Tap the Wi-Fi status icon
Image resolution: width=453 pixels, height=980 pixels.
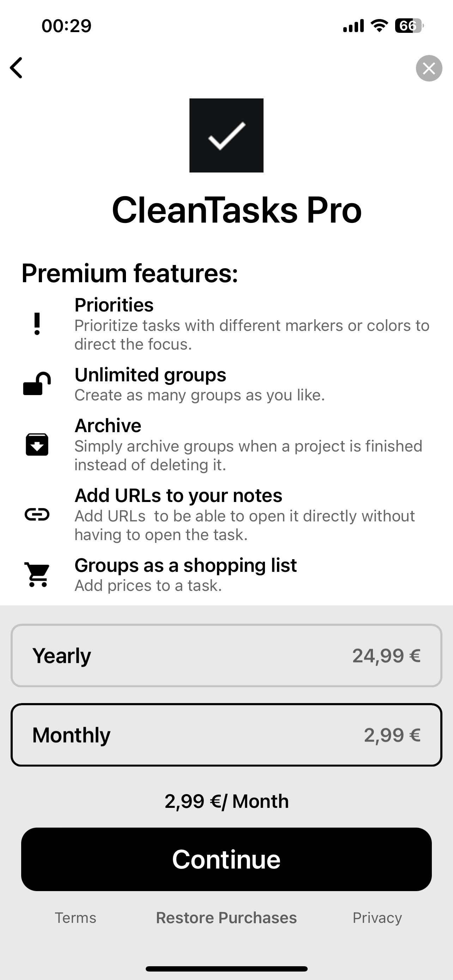point(379,26)
